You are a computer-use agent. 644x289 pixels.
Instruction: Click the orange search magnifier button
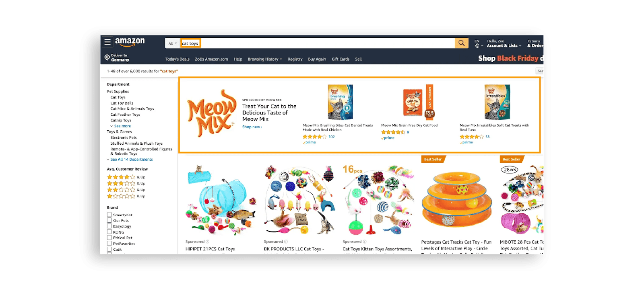coord(461,43)
